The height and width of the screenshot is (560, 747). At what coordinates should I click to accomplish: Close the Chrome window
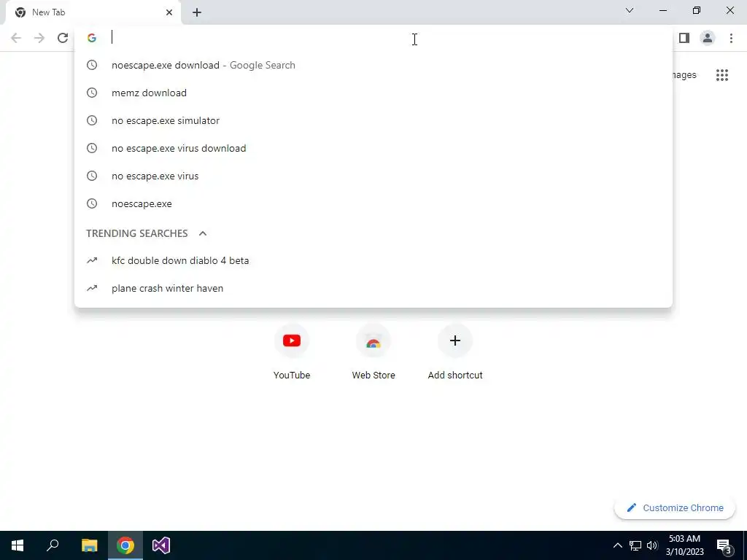[729, 10]
